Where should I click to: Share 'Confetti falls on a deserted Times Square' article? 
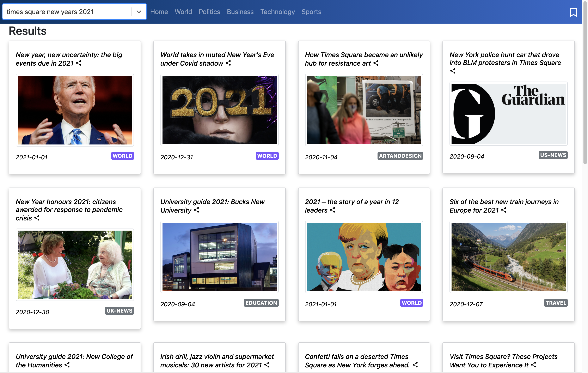click(415, 365)
